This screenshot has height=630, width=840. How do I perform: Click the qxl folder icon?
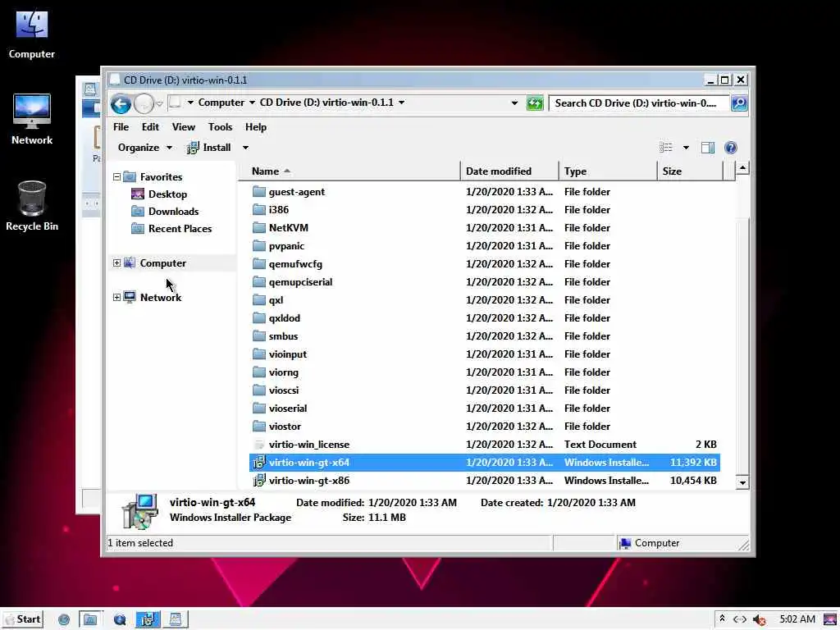coord(259,300)
